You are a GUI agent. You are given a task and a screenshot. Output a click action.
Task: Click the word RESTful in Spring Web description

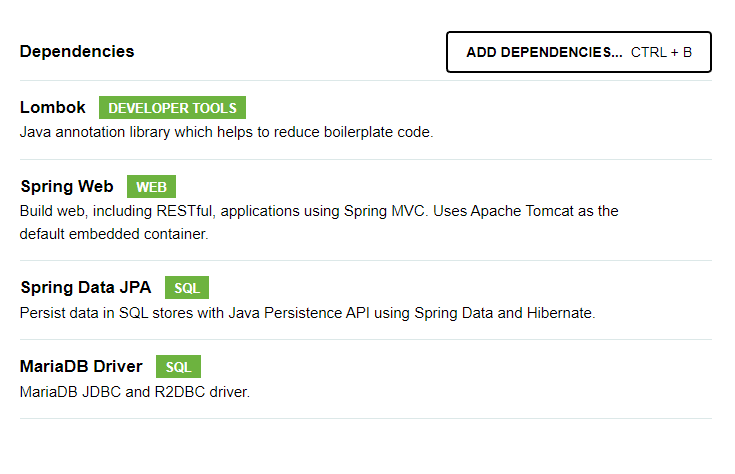pos(186,211)
